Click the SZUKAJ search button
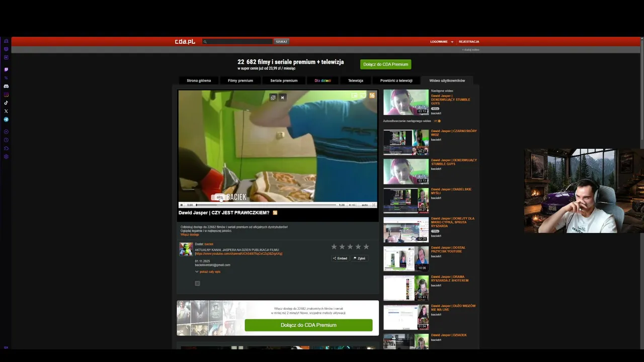Screen dimensions: 644x362 tap(281, 42)
